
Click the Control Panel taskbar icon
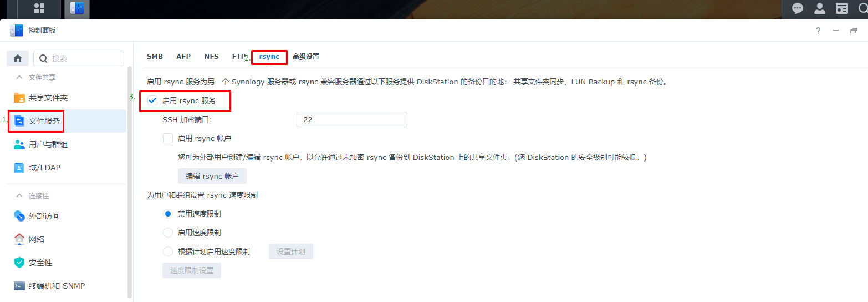coord(76,9)
